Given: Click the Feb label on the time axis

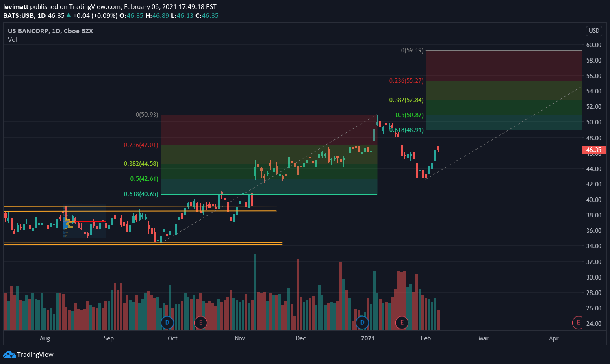Looking at the screenshot, I should [x=425, y=338].
